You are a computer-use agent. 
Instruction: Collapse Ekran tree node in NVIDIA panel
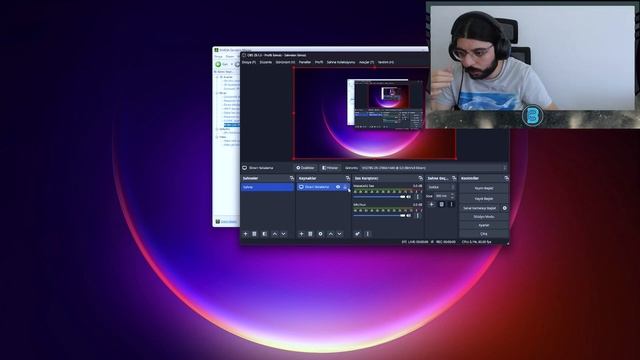coord(217,93)
